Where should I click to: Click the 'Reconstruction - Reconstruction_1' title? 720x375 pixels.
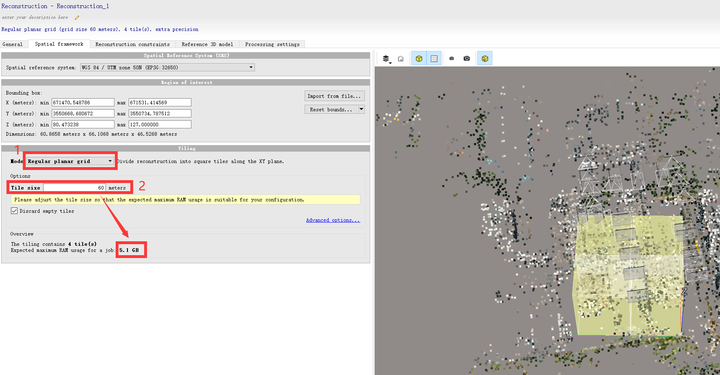(56, 6)
